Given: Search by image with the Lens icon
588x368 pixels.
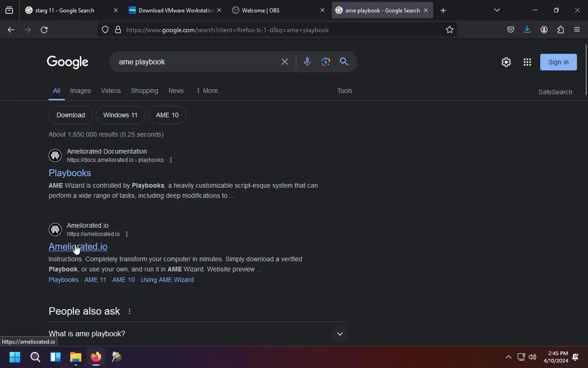Looking at the screenshot, I should (326, 62).
